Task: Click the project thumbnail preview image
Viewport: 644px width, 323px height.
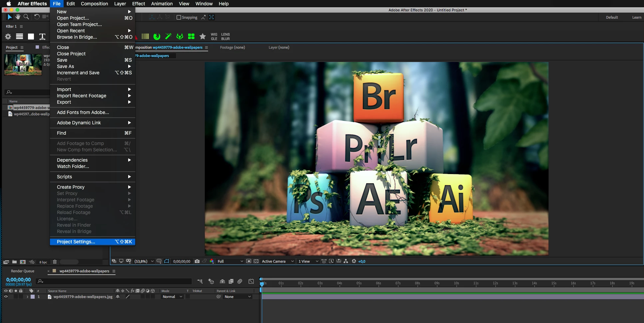Action: point(23,65)
